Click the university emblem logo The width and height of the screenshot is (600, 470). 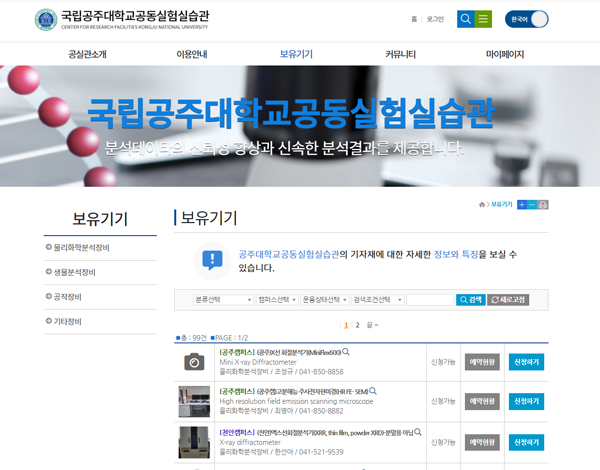(46, 20)
